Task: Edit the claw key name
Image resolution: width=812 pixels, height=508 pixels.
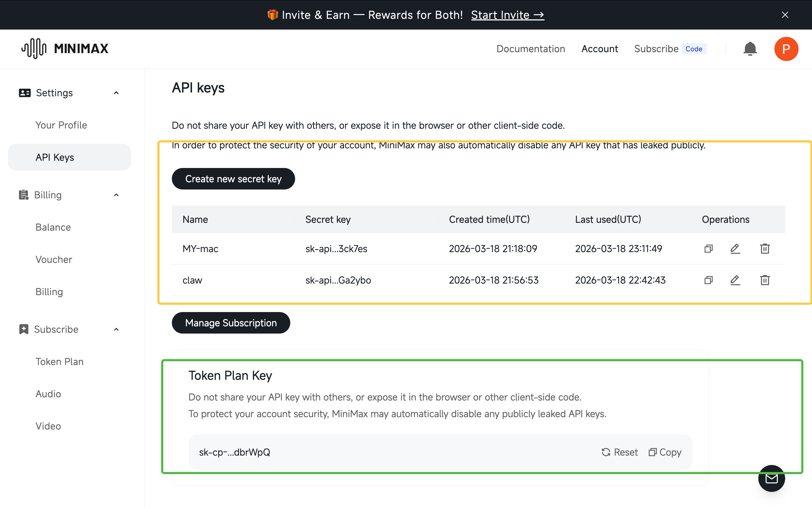Action: pos(735,280)
